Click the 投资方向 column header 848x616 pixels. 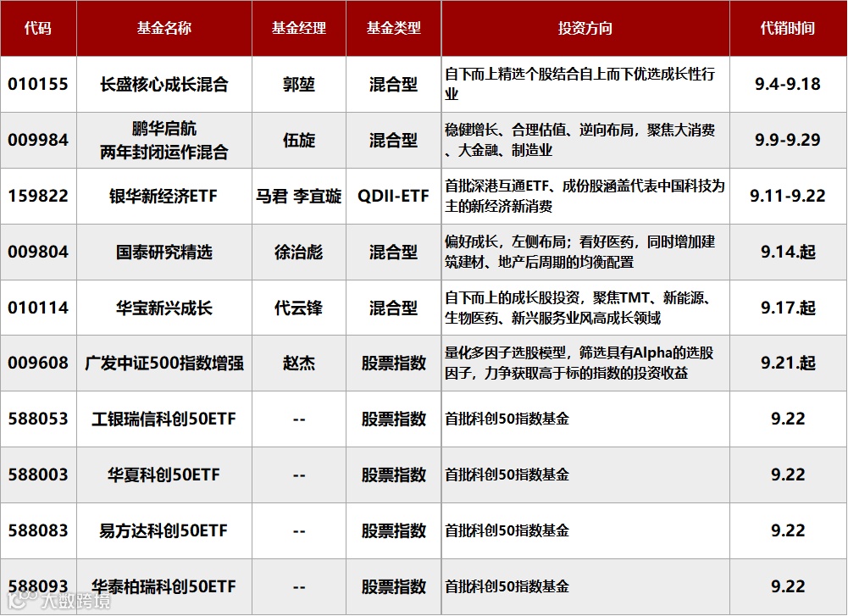[585, 28]
